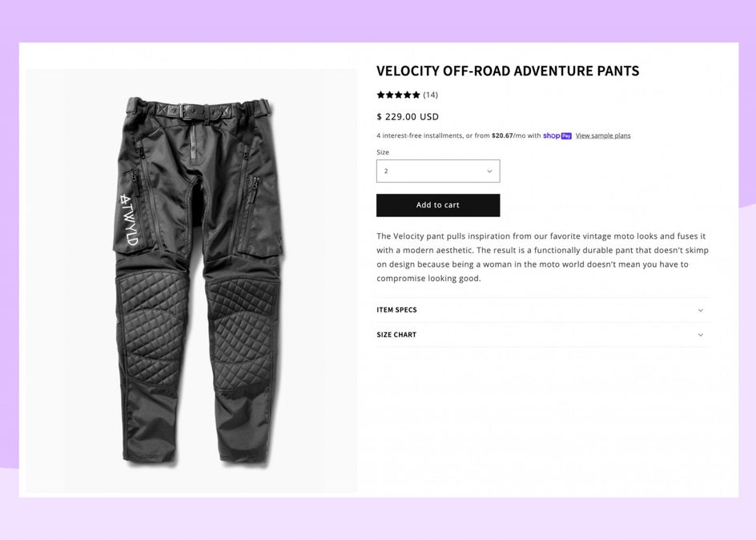Click the Shop Pay logo
The height and width of the screenshot is (540, 756).
click(x=557, y=136)
